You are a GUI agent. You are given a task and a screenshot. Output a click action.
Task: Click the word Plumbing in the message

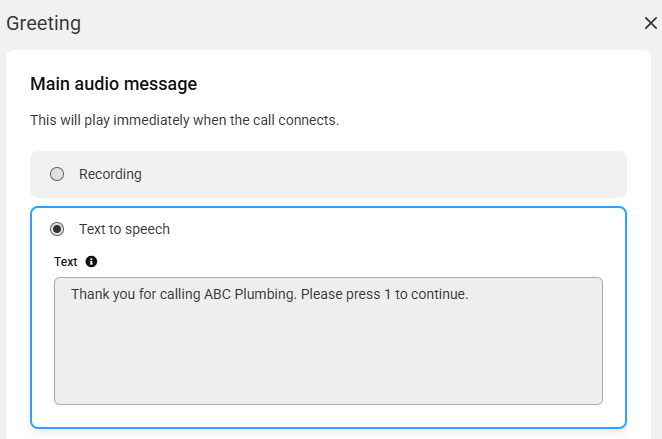pyautogui.click(x=266, y=294)
